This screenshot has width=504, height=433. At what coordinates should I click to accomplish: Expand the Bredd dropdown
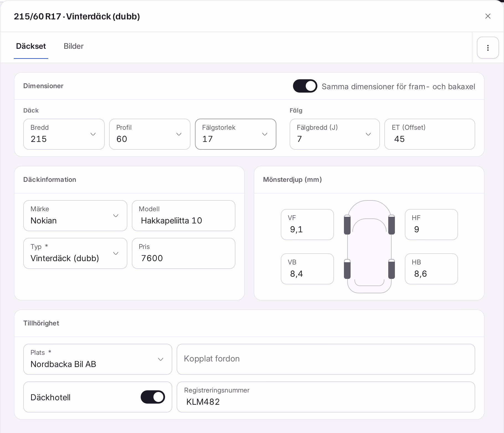click(64, 134)
